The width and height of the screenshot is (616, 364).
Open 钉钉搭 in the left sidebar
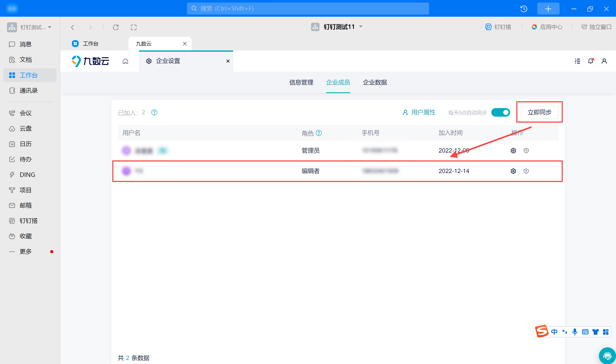(28, 221)
